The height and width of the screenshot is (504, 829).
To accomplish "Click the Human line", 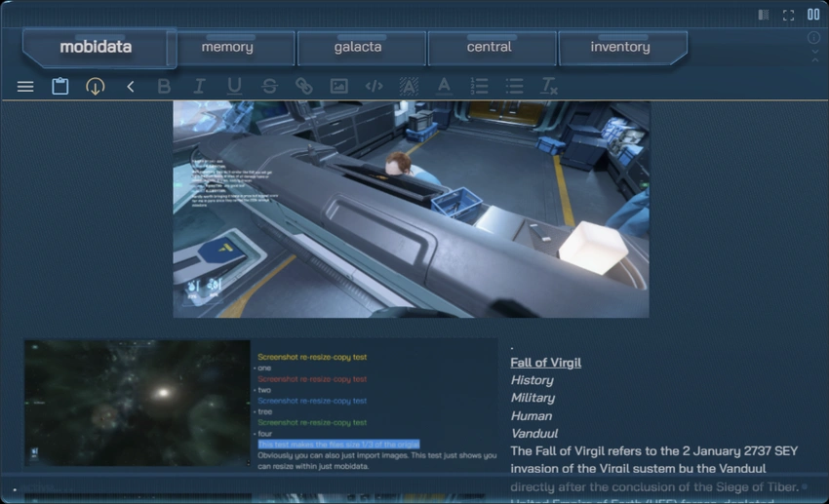I will click(x=531, y=415).
